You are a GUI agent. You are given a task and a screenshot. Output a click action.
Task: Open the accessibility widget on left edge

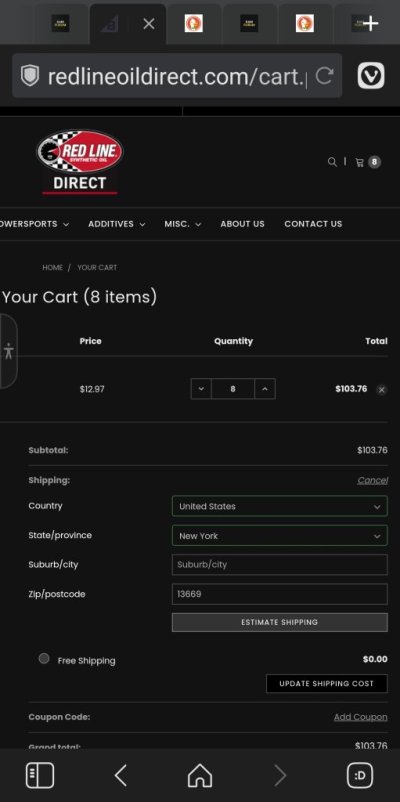[8, 351]
